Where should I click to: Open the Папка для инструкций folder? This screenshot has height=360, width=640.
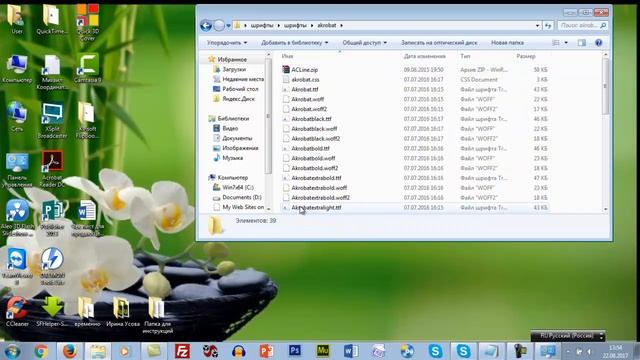point(158,316)
